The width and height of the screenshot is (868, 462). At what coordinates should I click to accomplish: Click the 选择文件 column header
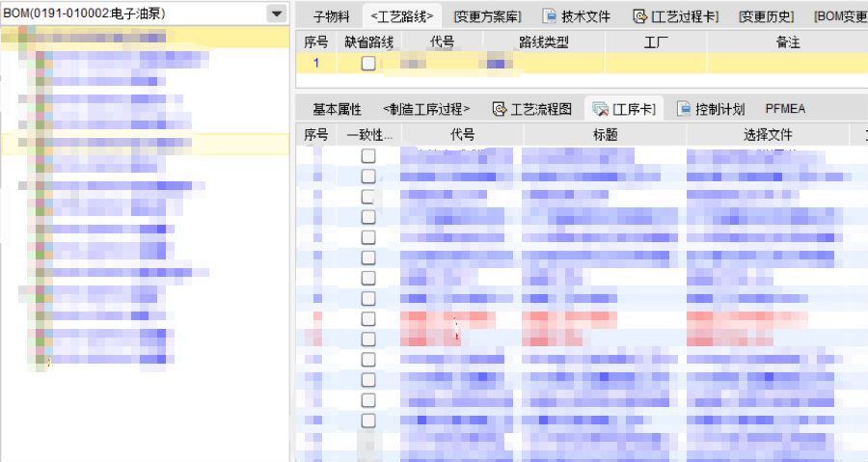768,134
